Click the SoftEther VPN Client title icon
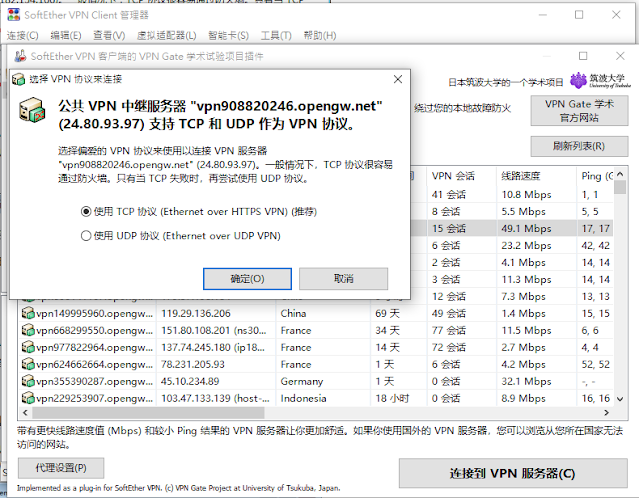The width and height of the screenshot is (639, 498). click(x=13, y=15)
